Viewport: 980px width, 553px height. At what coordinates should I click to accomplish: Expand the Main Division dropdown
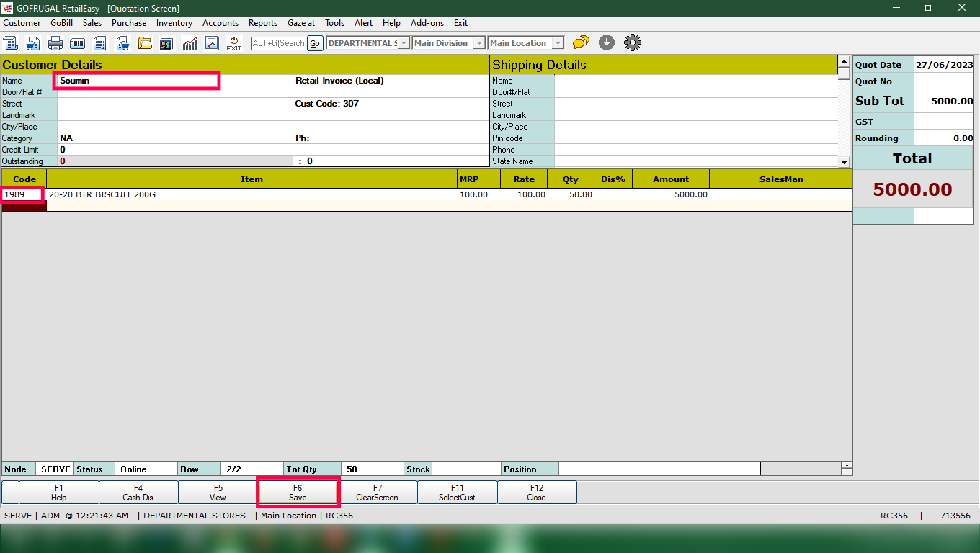479,43
